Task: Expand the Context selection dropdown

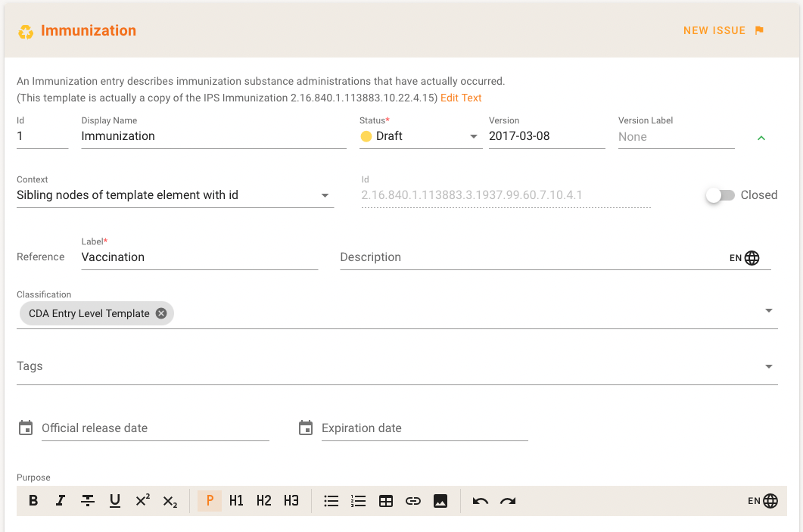Action: coord(325,195)
